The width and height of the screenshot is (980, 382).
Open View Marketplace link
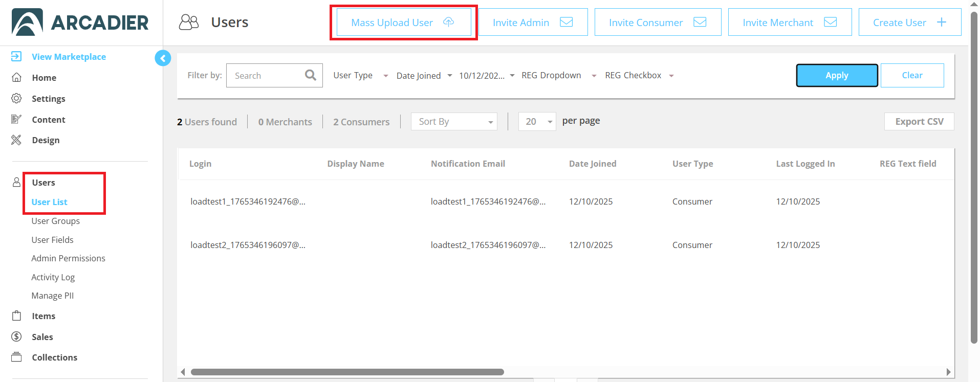pyautogui.click(x=69, y=56)
